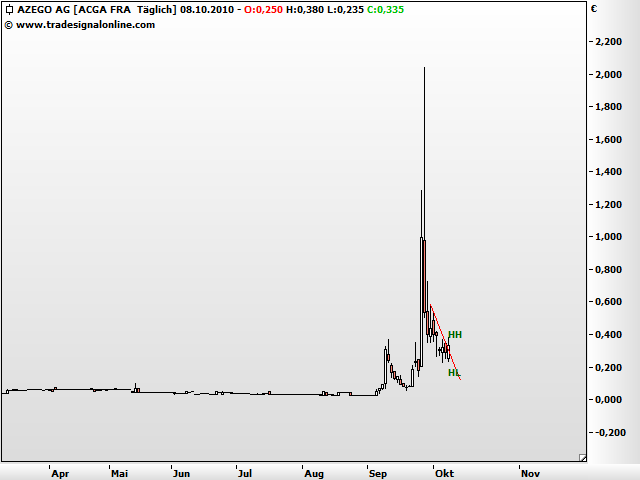Click the 1,600 price axis label
640x480 pixels.
pos(609,139)
